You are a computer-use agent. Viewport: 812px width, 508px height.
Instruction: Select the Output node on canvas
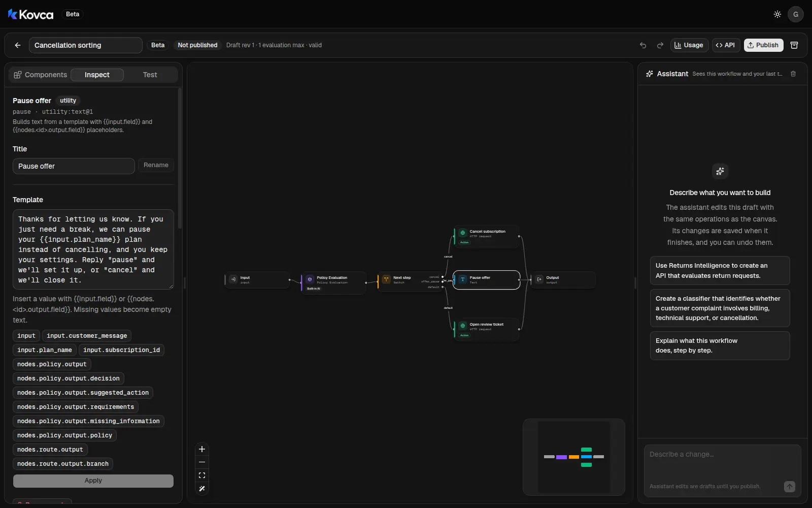click(x=563, y=280)
